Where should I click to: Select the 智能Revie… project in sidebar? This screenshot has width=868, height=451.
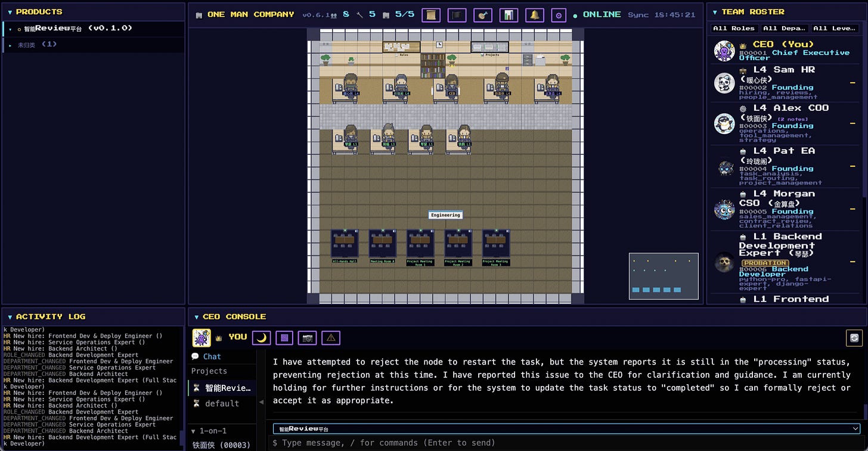pyautogui.click(x=222, y=388)
